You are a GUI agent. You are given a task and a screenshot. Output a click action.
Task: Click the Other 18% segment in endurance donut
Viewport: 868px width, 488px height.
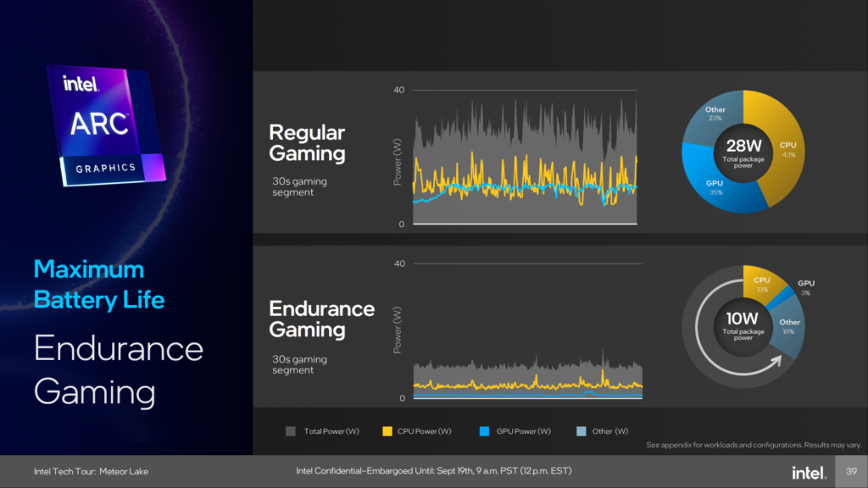[x=789, y=326]
